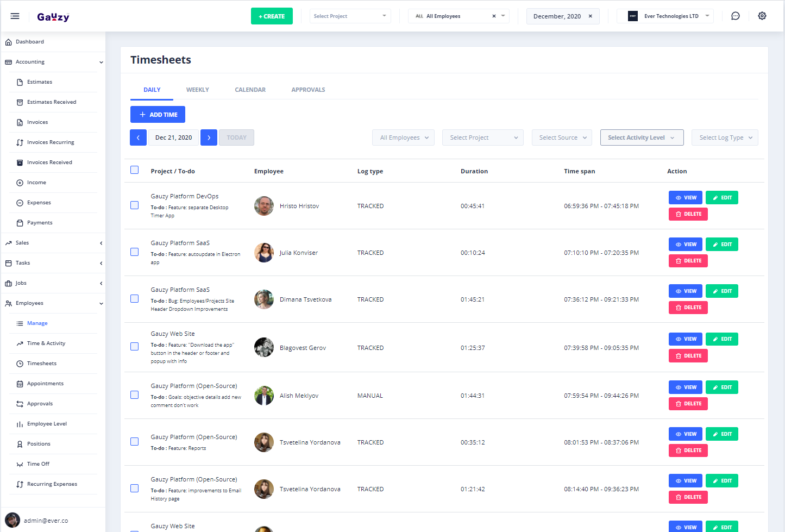Open Select Activity Level dropdown
This screenshot has width=785, height=532.
(640, 137)
